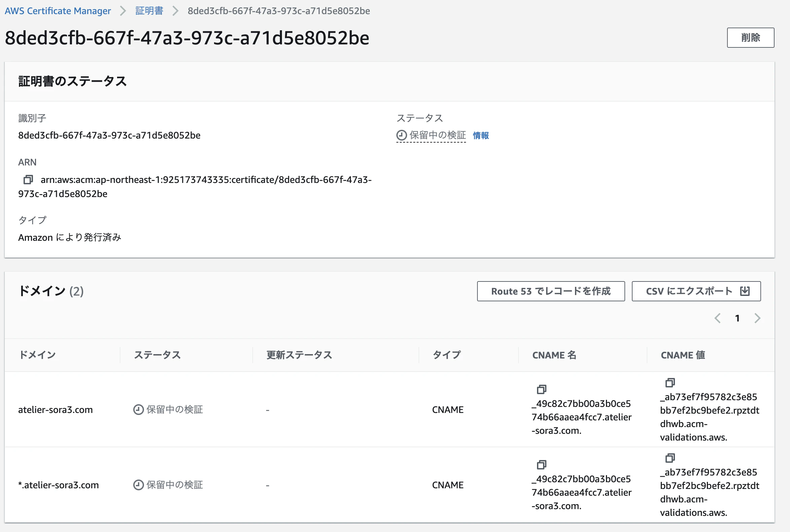Click the download icon in the CSV export button
The width and height of the screenshot is (790, 532).
click(745, 291)
